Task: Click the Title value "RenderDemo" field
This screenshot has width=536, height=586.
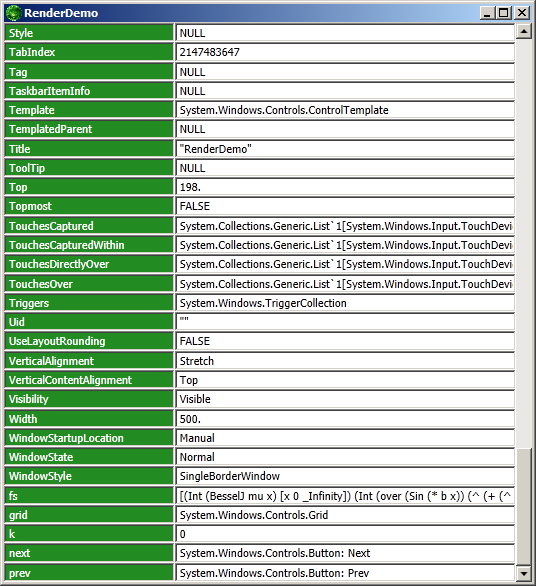Action: (345, 149)
